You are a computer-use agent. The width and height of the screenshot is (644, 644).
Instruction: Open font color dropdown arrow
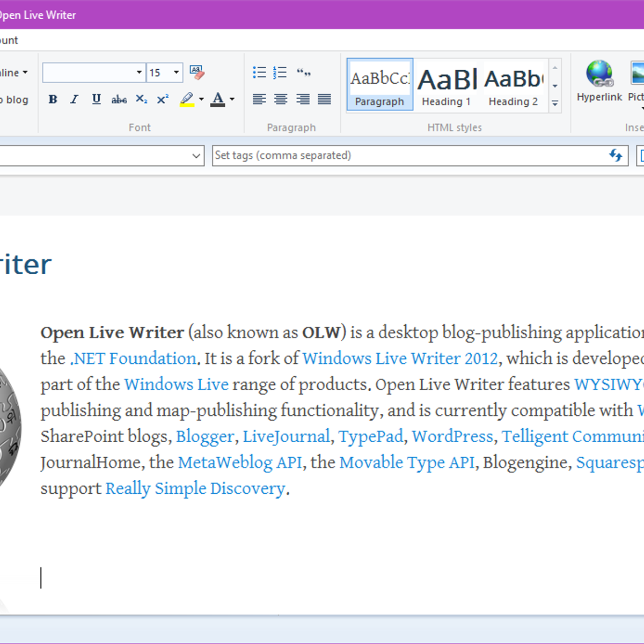(232, 99)
